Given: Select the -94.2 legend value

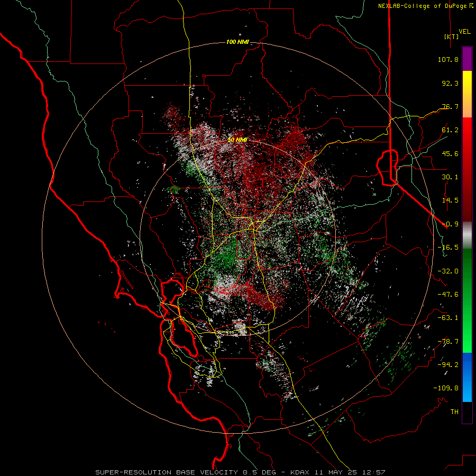Looking at the screenshot, I should (x=448, y=365).
